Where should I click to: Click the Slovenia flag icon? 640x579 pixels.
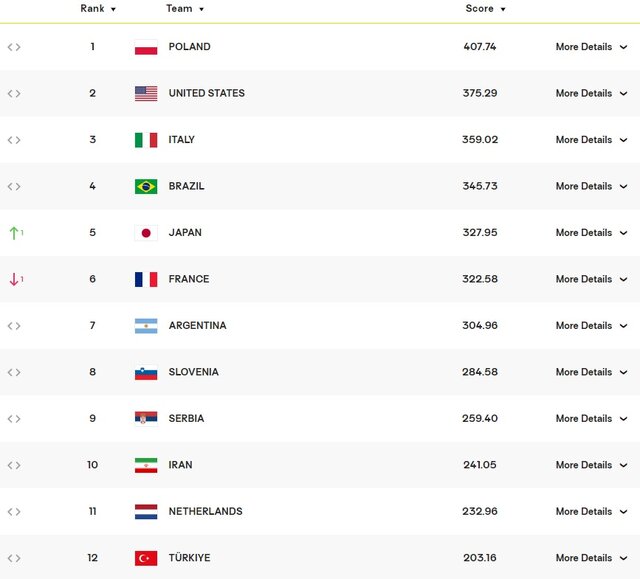(146, 373)
